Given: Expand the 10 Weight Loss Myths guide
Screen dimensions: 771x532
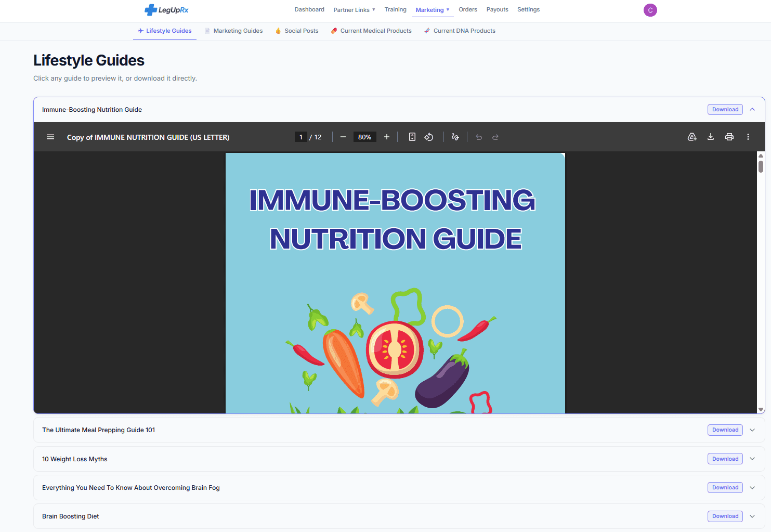Looking at the screenshot, I should click(x=752, y=459).
